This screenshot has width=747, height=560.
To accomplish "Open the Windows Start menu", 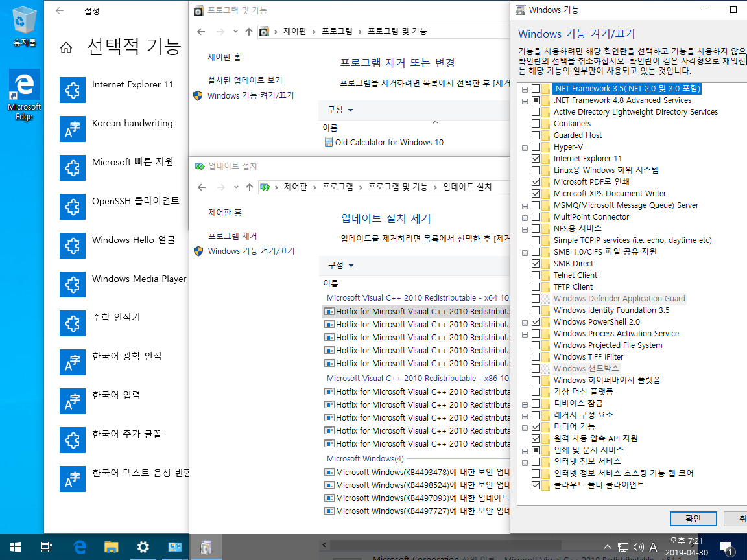I will (16, 546).
